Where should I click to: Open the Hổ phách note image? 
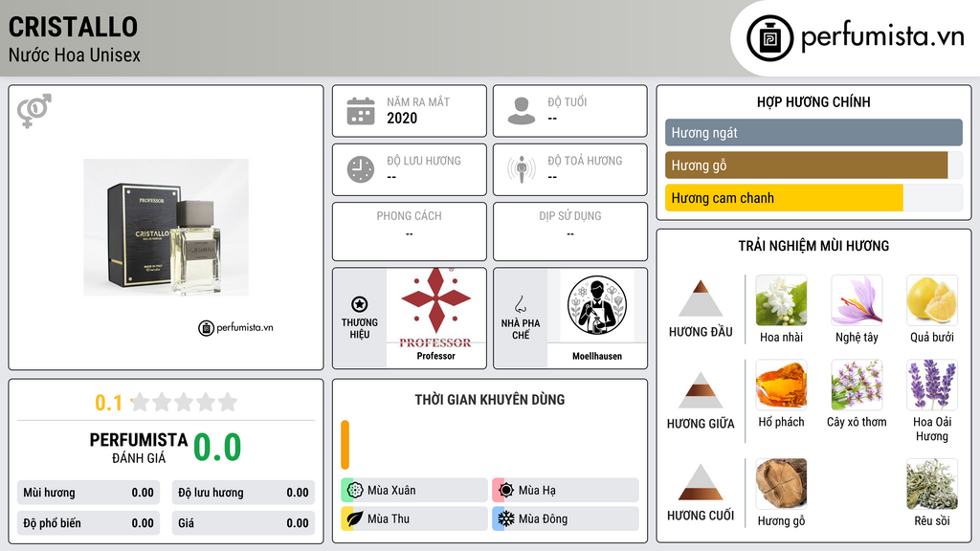click(x=781, y=385)
